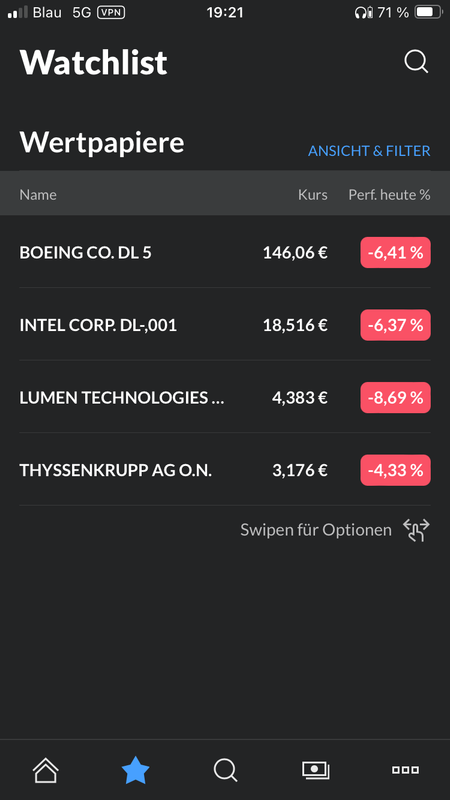Image resolution: width=450 pixels, height=800 pixels.
Task: Open the more options three-squares icon
Action: click(405, 770)
